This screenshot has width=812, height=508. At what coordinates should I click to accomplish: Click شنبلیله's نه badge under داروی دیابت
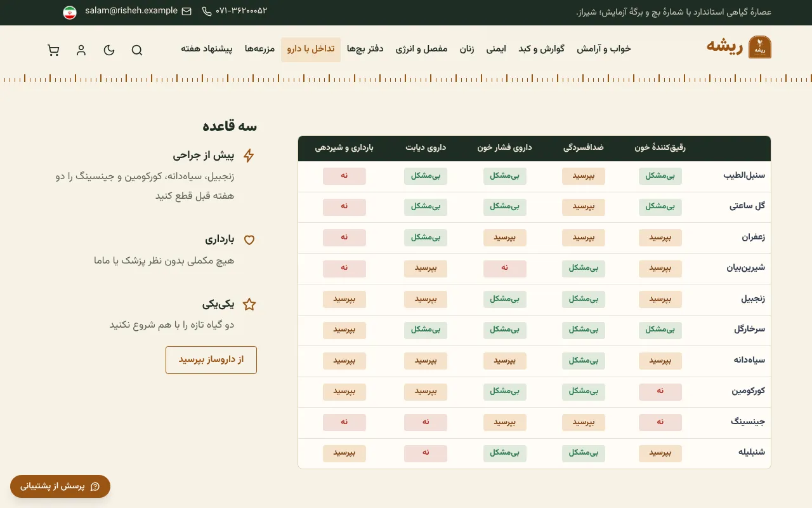pyautogui.click(x=426, y=453)
